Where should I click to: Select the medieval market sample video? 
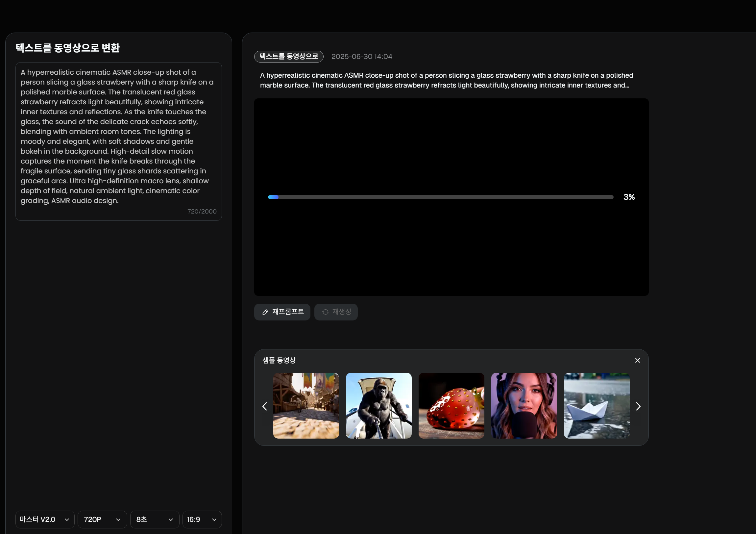point(306,406)
